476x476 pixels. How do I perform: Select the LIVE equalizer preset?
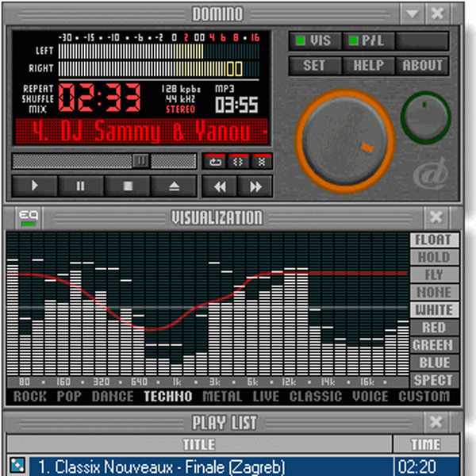point(266,397)
